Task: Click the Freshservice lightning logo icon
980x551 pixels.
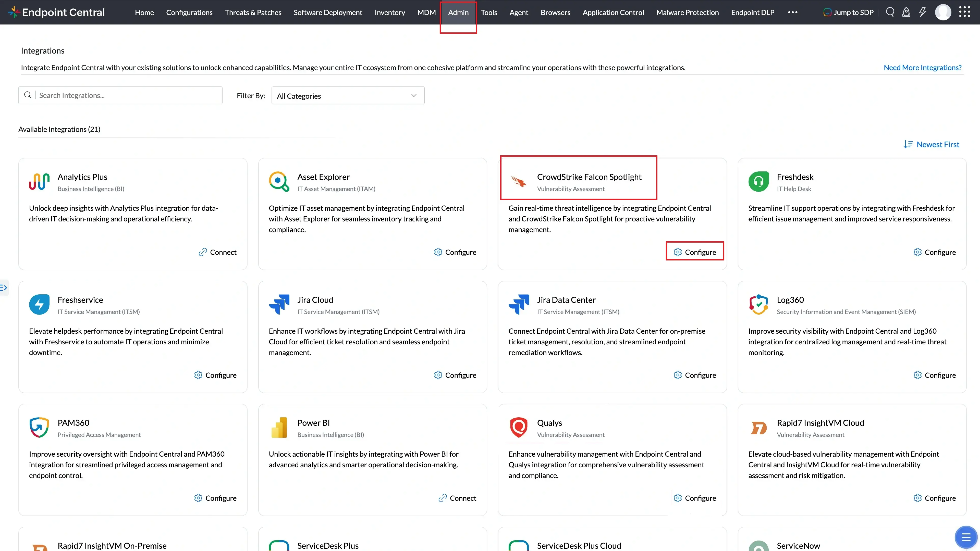Action: pos(39,304)
